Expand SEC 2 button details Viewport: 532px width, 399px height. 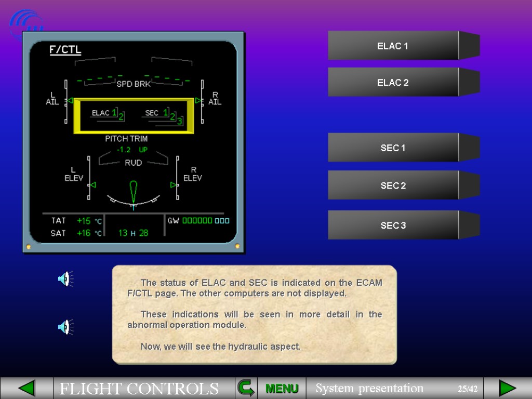click(x=393, y=185)
